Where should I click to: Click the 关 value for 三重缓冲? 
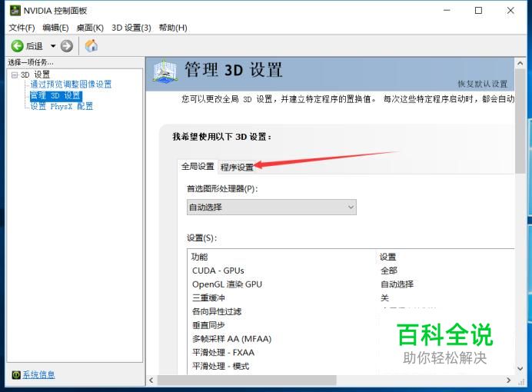tap(384, 297)
